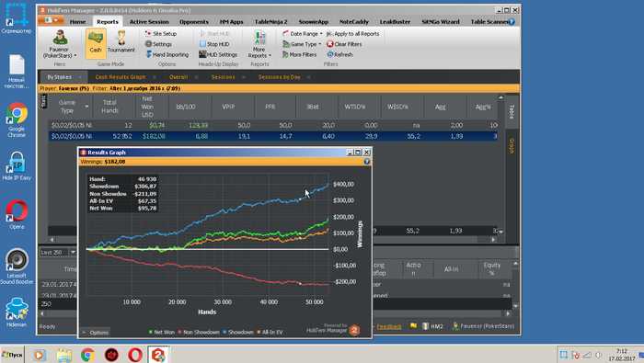Sort by Total Hands column

(x=109, y=107)
